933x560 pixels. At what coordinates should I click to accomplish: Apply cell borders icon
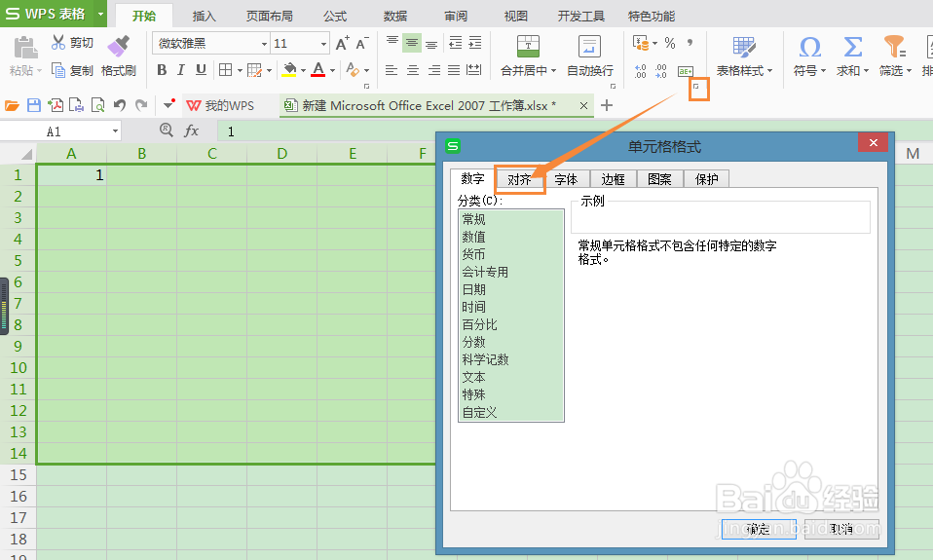click(226, 70)
